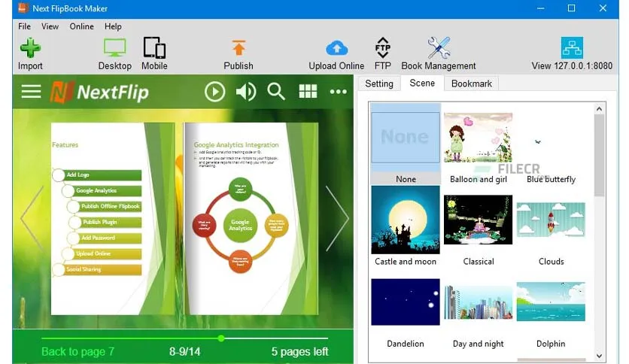Select the Desktop preview icon
The image size is (629, 364).
114,48
